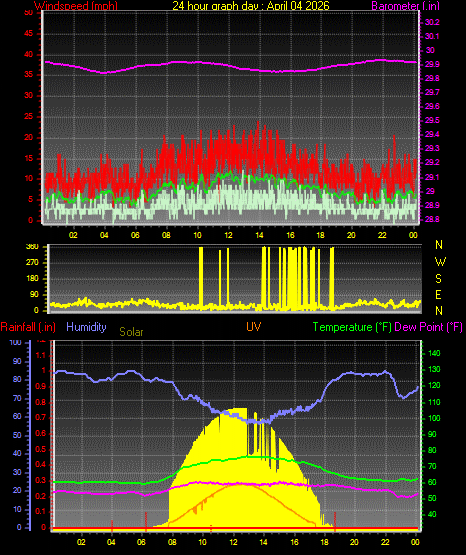Click humidity scale value 100
Image resolution: width=466 pixels, height=555 pixels.
[16, 343]
